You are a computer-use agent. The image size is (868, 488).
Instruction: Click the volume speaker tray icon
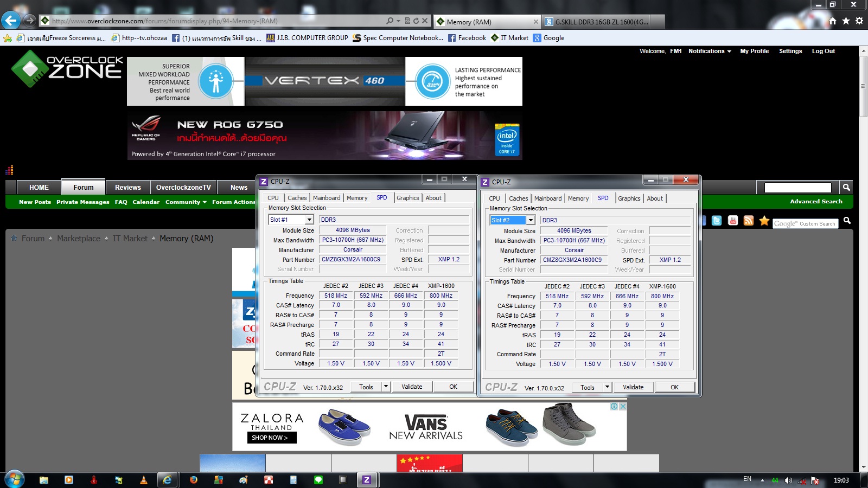(788, 480)
